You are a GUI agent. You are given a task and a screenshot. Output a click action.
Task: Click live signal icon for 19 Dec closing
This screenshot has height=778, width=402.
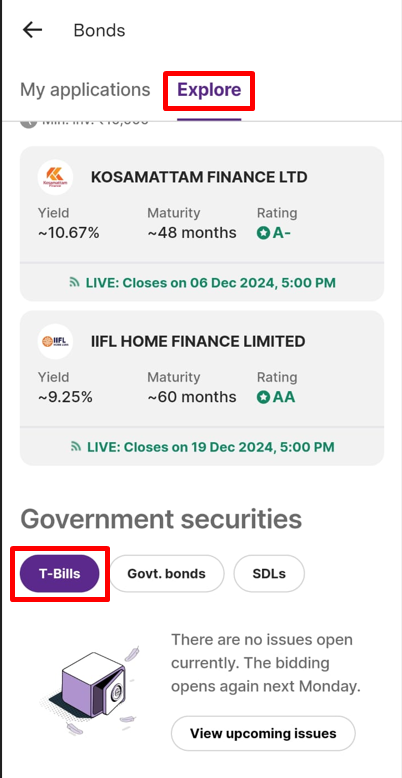76,447
